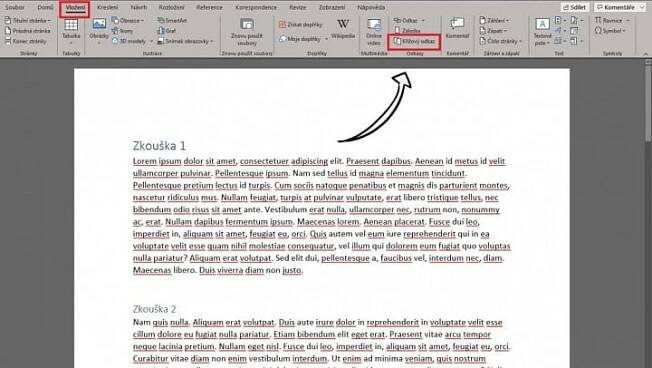Click the Obrázky pictures icon
Screen dimensions: 652x368
point(99,29)
